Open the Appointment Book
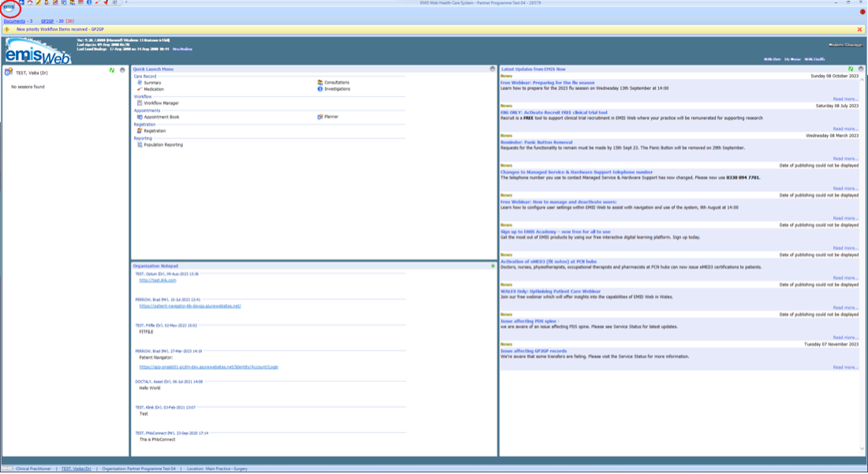868x474 pixels. (x=162, y=117)
